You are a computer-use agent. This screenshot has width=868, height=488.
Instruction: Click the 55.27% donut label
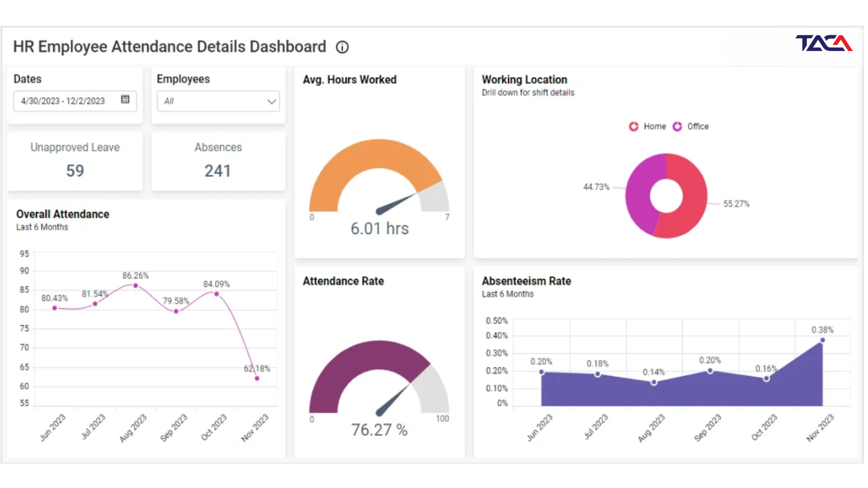click(x=736, y=204)
